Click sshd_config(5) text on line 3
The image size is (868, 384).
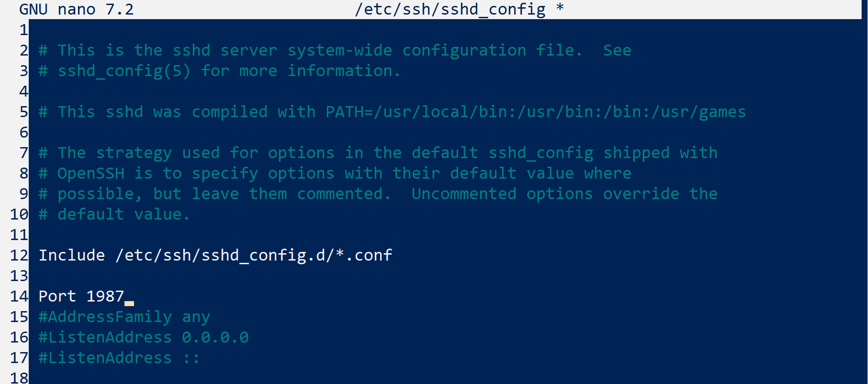point(124,72)
